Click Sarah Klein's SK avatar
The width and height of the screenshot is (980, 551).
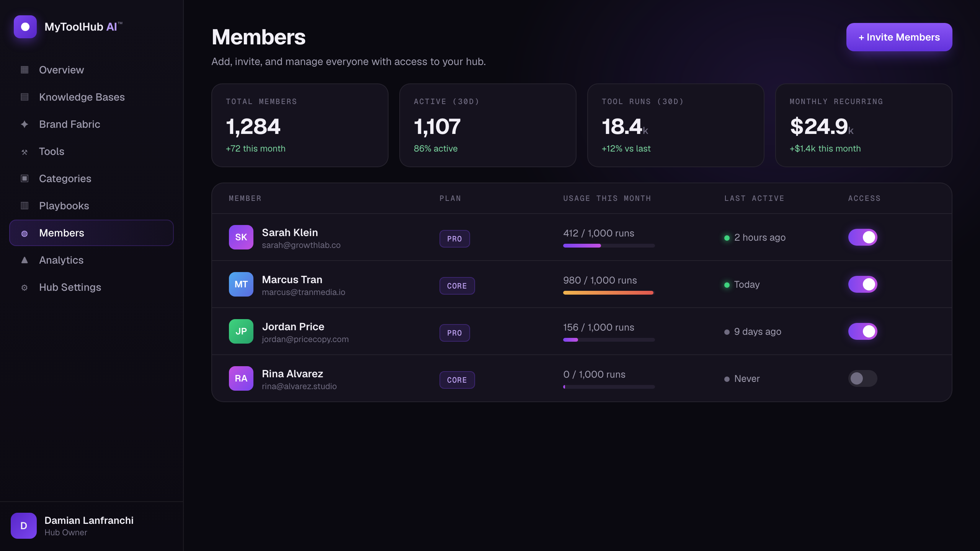click(241, 237)
